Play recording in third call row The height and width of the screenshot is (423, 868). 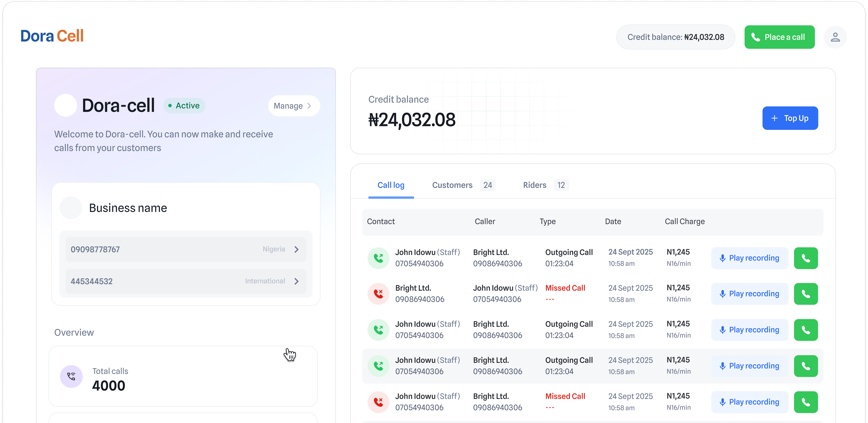(x=749, y=330)
